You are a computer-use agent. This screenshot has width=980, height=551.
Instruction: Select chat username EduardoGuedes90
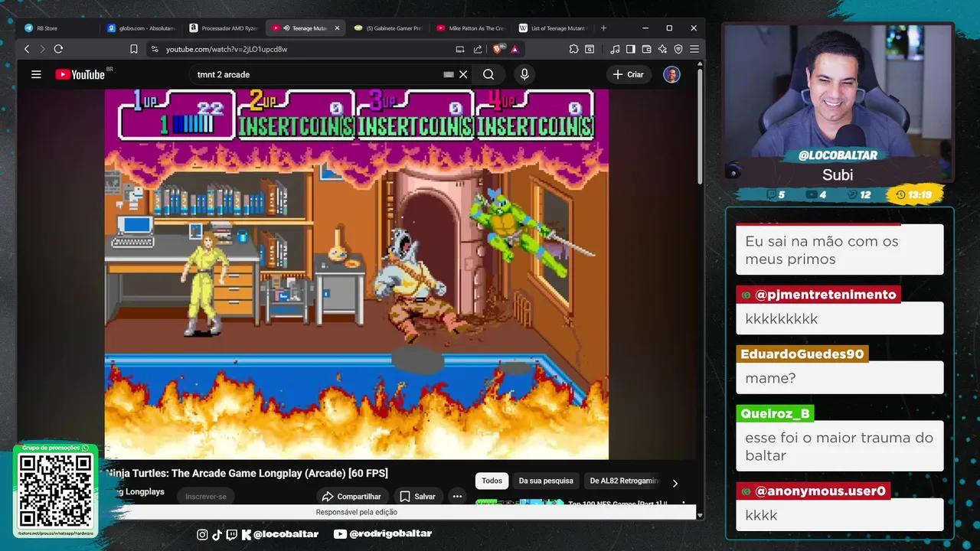click(x=802, y=354)
